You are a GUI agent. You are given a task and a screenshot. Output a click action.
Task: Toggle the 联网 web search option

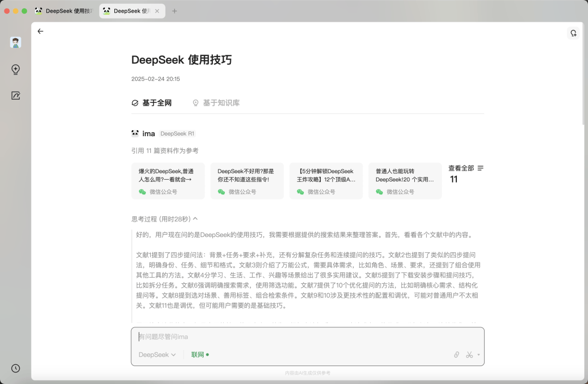200,355
